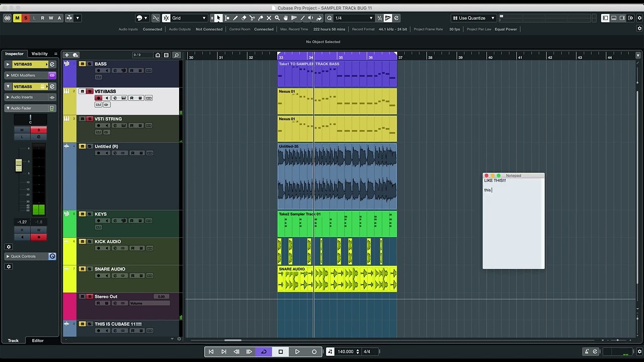Open Quick Controls clock icon
Viewport: 644px width, 362px height.
pos(52,256)
